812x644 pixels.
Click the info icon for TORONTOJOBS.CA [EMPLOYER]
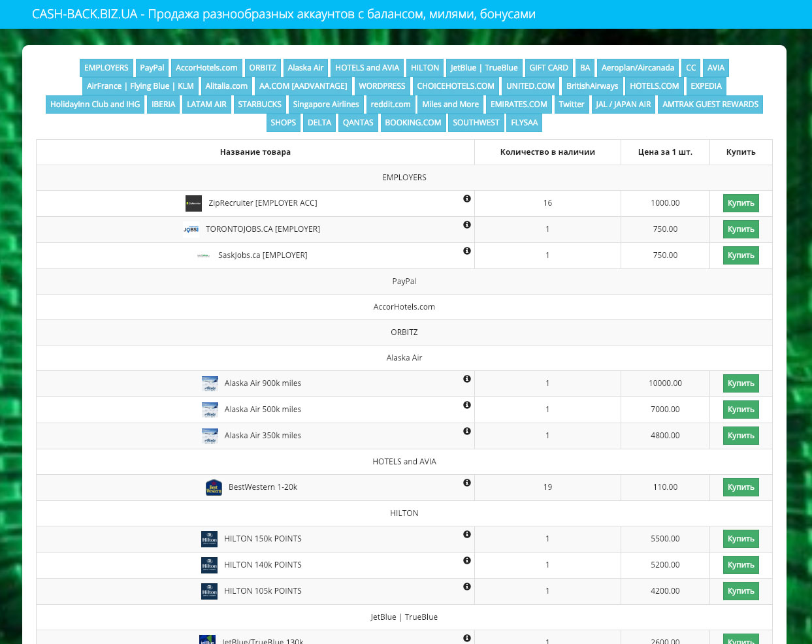tap(467, 225)
